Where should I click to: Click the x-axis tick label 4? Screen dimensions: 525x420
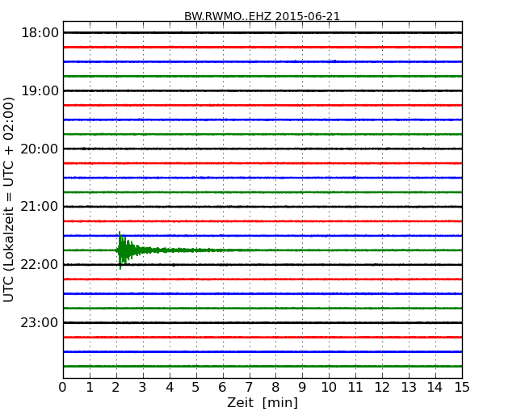coord(170,387)
